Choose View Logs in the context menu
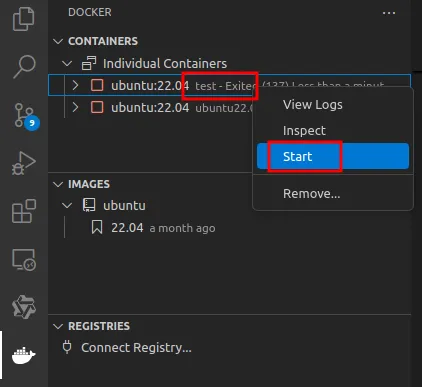Image resolution: width=422 pixels, height=387 pixels. point(333,105)
